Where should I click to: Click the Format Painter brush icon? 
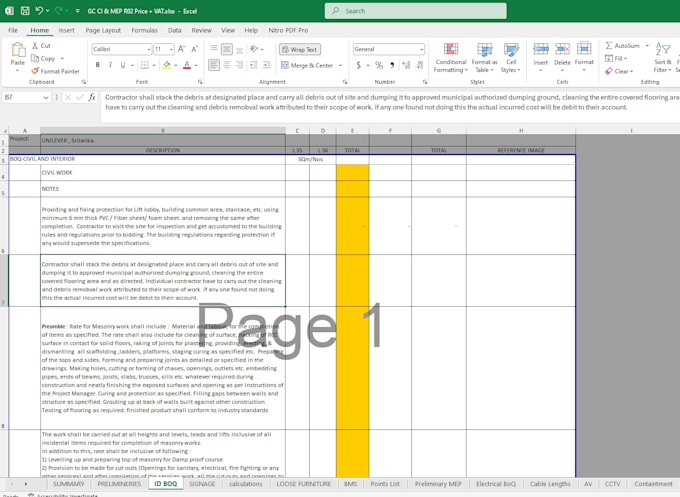pos(35,71)
